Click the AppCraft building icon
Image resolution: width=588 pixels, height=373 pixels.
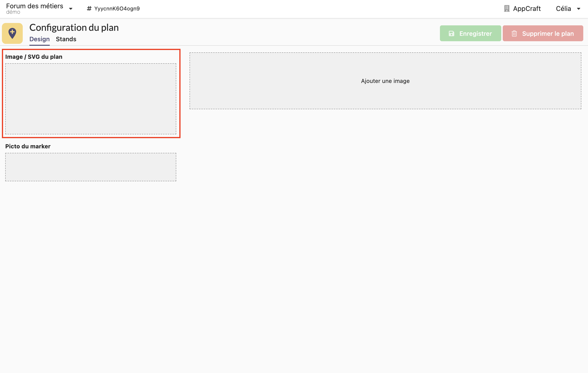(x=507, y=9)
